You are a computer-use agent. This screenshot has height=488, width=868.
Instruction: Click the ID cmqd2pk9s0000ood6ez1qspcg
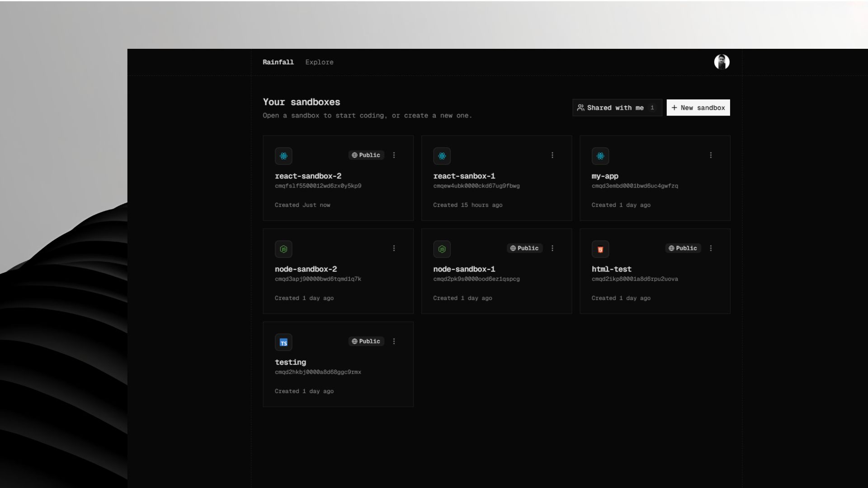click(x=476, y=279)
